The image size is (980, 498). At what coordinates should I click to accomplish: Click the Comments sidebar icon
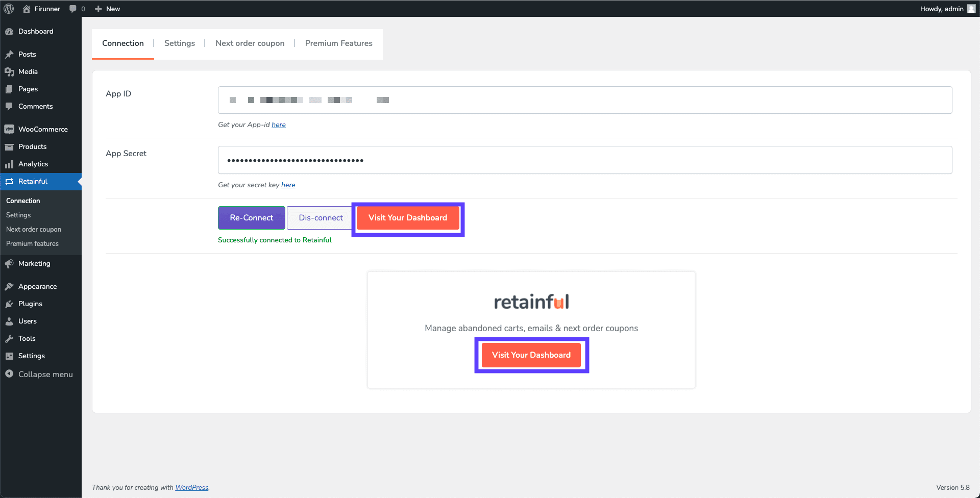(9, 106)
